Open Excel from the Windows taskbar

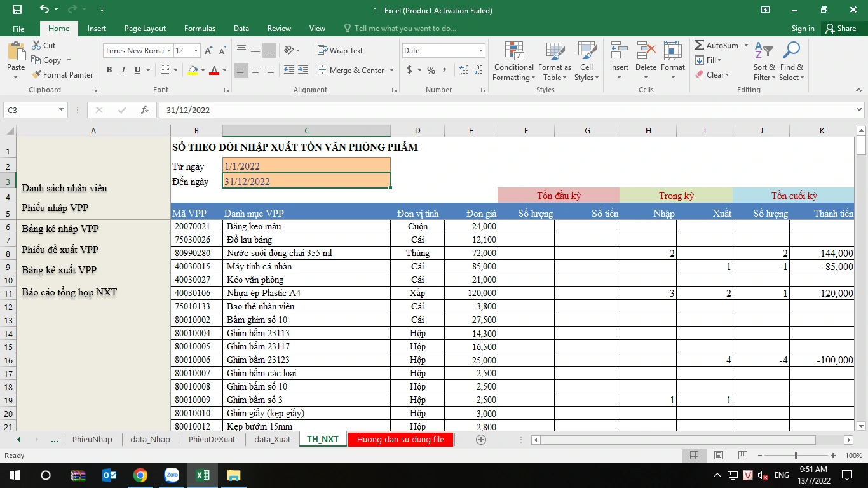(203, 475)
